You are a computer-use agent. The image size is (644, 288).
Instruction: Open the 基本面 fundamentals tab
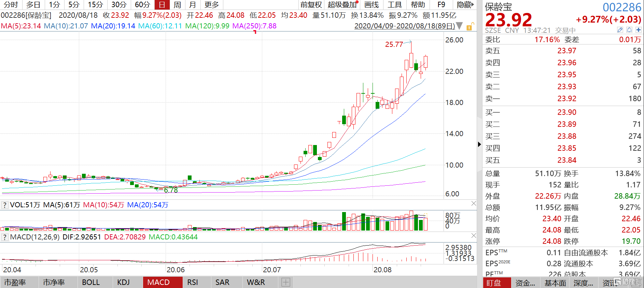point(555,283)
